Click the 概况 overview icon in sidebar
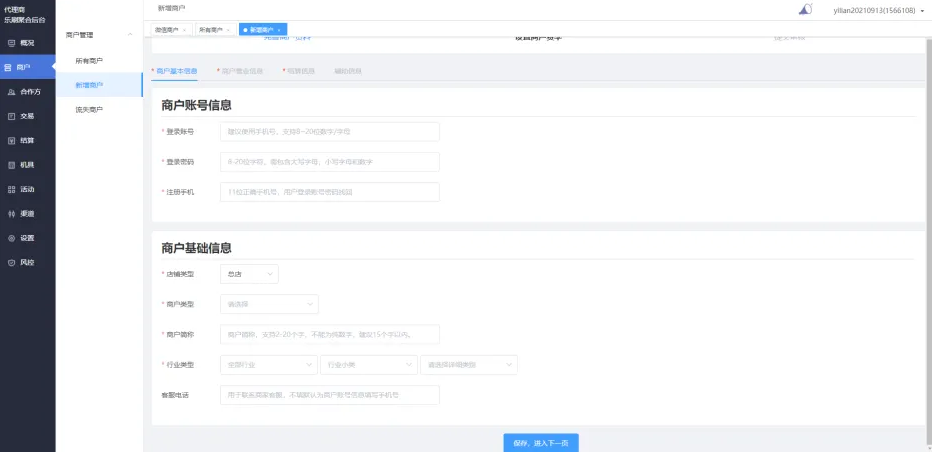 pyautogui.click(x=11, y=43)
